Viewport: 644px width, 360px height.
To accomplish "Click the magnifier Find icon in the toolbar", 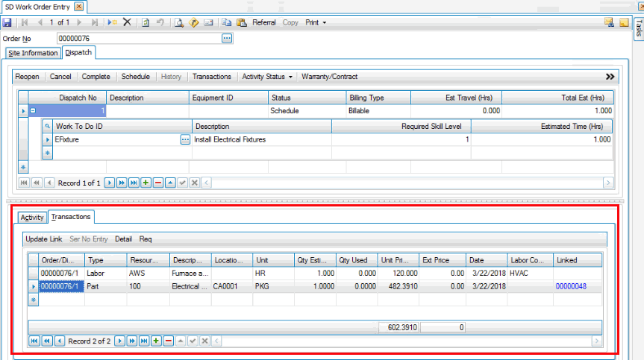I will click(x=178, y=22).
